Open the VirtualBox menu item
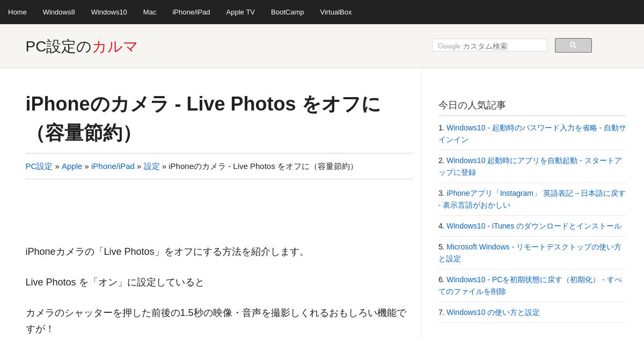 pos(336,12)
